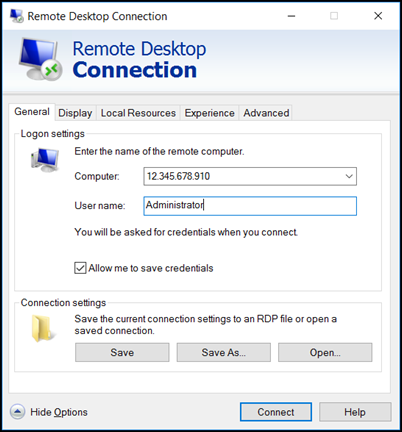The width and height of the screenshot is (402, 432).
Task: Close the Remote Desktop Connection window
Action: pos(378,16)
